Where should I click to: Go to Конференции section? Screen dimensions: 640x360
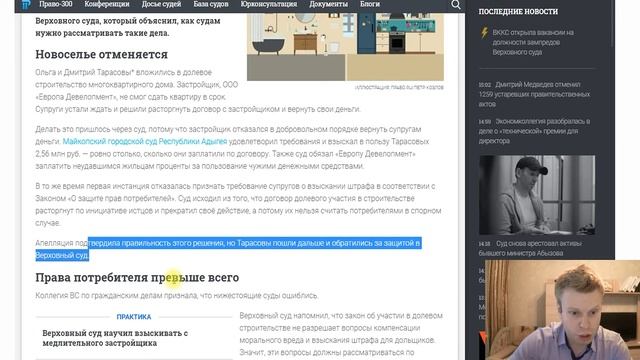107,4
